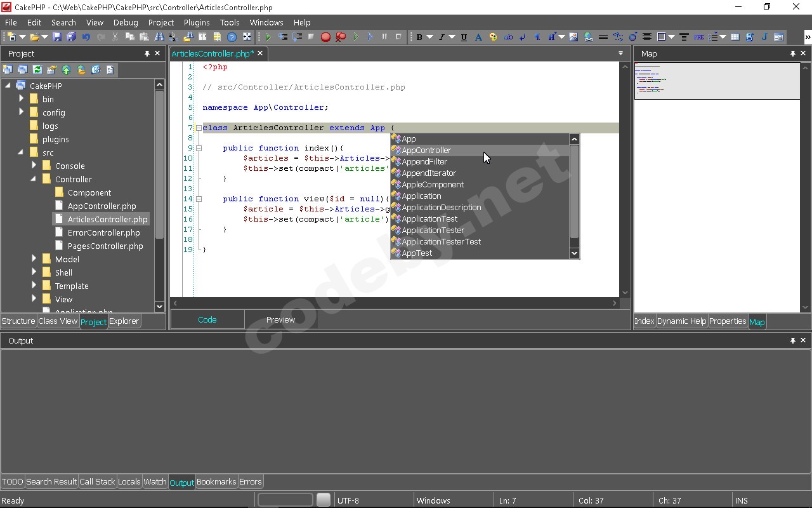Screen dimensions: 812x508
Task: Insert an image using the image toolbar icon
Action: (x=573, y=37)
